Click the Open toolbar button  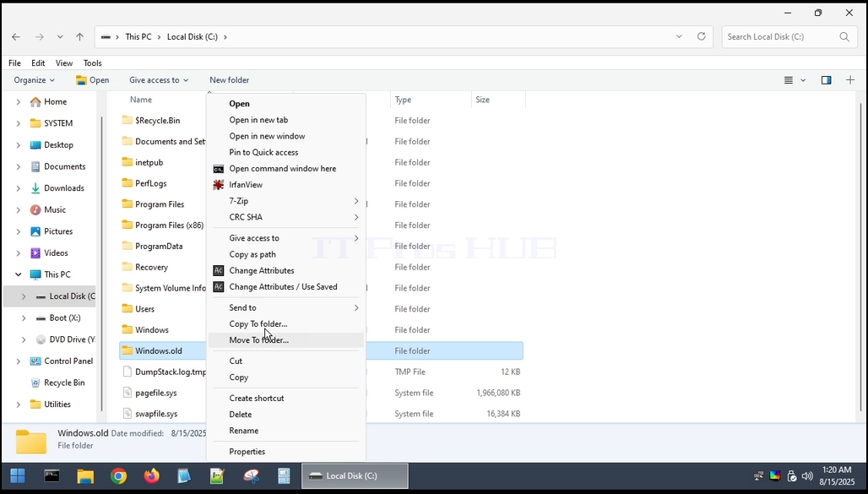[92, 79]
